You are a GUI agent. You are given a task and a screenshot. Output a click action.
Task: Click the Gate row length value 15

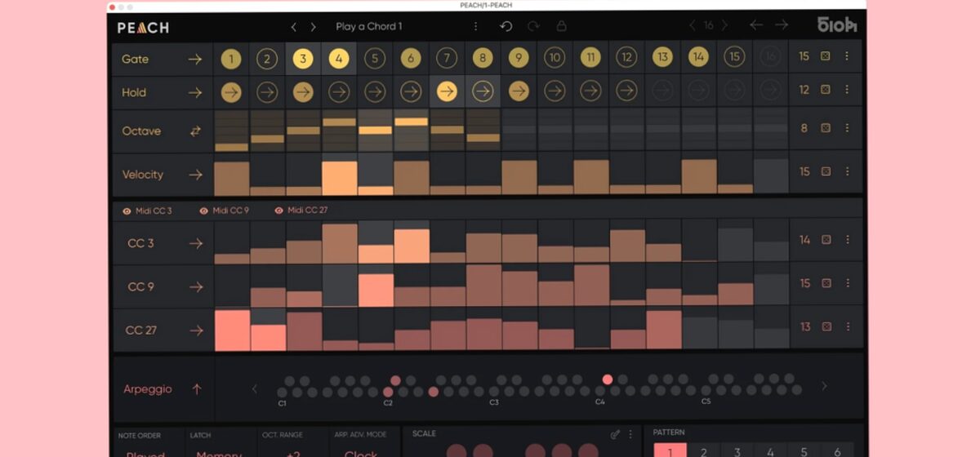pyautogui.click(x=804, y=56)
